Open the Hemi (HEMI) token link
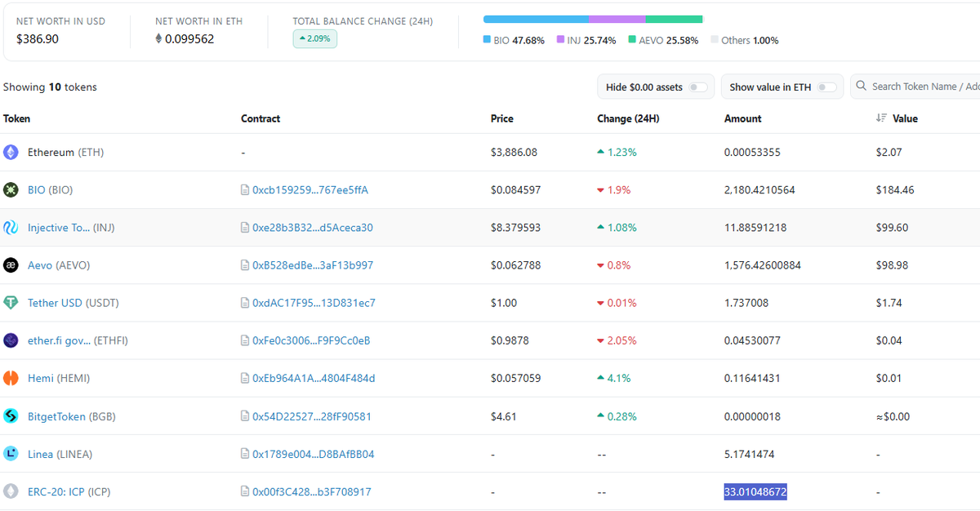The height and width of the screenshot is (511, 980). coord(59,378)
